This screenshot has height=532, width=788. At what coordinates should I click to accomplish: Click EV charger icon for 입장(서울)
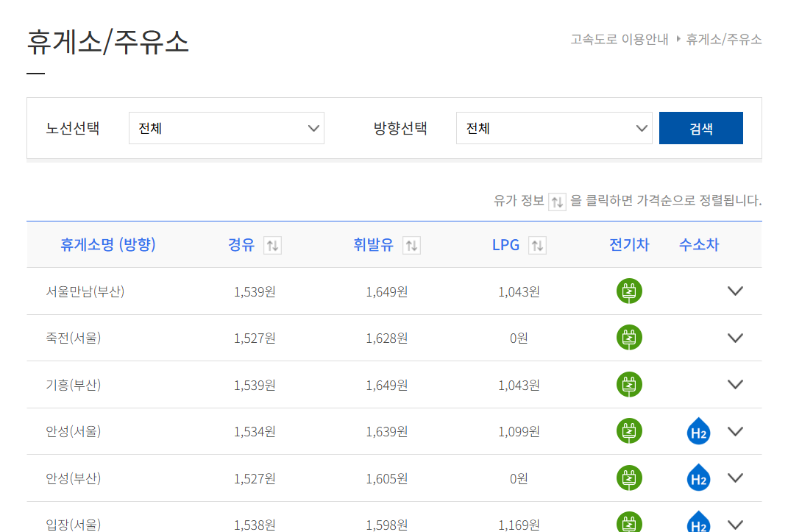[629, 522]
